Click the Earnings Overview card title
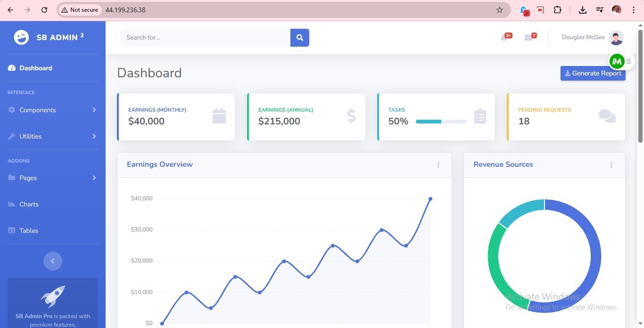 (160, 164)
